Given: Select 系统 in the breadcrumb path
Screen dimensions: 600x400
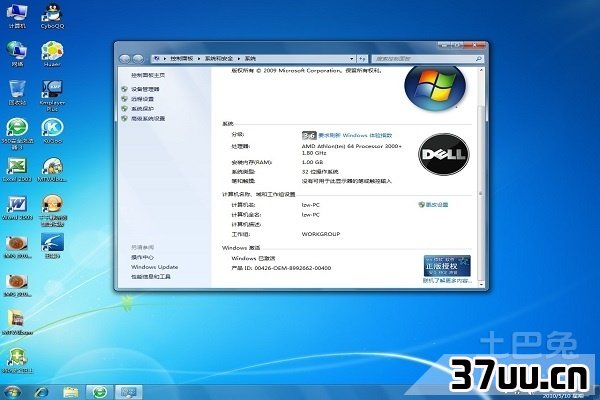Looking at the screenshot, I should click(x=250, y=59).
